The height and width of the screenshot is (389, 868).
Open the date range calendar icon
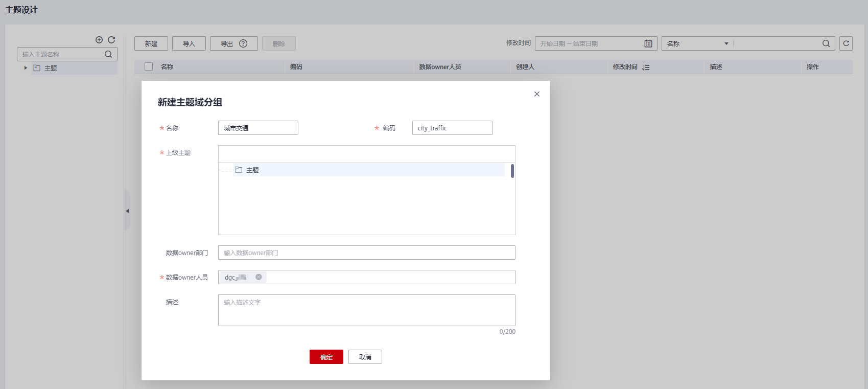pyautogui.click(x=648, y=43)
